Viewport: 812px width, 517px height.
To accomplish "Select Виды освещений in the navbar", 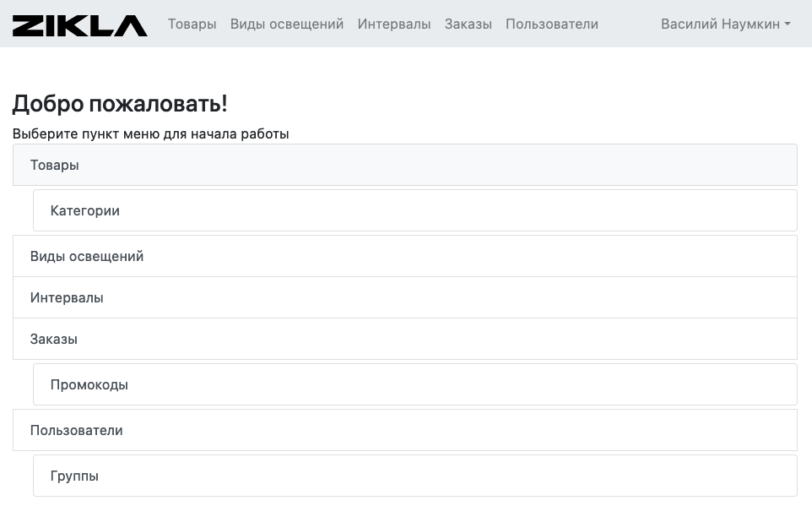I will pos(287,24).
